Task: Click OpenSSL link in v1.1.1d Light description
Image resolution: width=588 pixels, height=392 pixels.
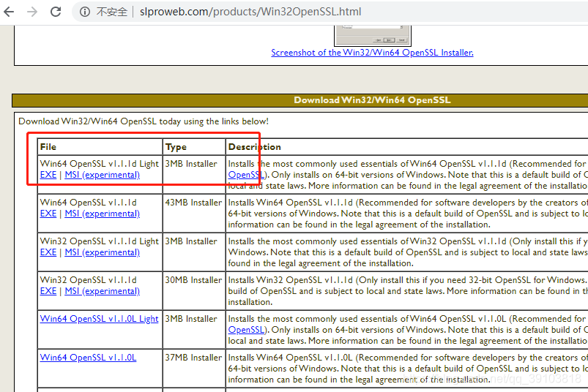Action: (x=246, y=175)
